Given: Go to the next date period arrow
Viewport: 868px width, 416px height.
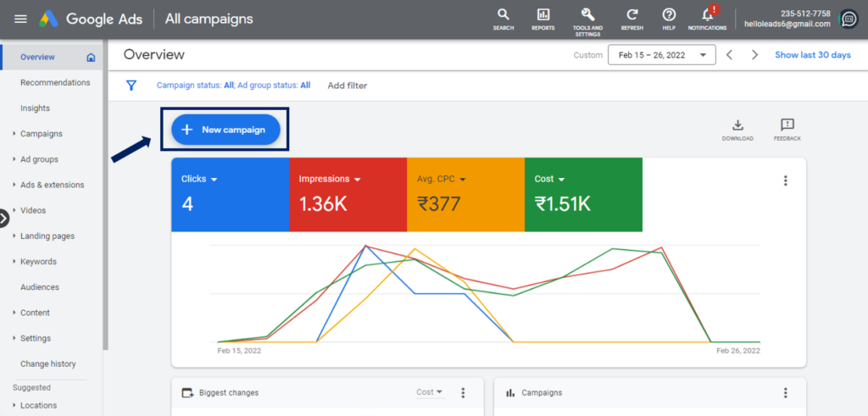Looking at the screenshot, I should 754,55.
